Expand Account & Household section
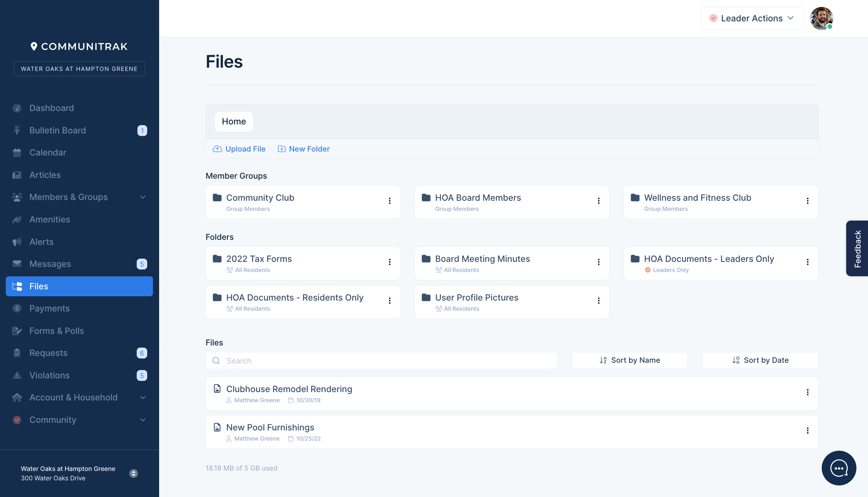 142,398
